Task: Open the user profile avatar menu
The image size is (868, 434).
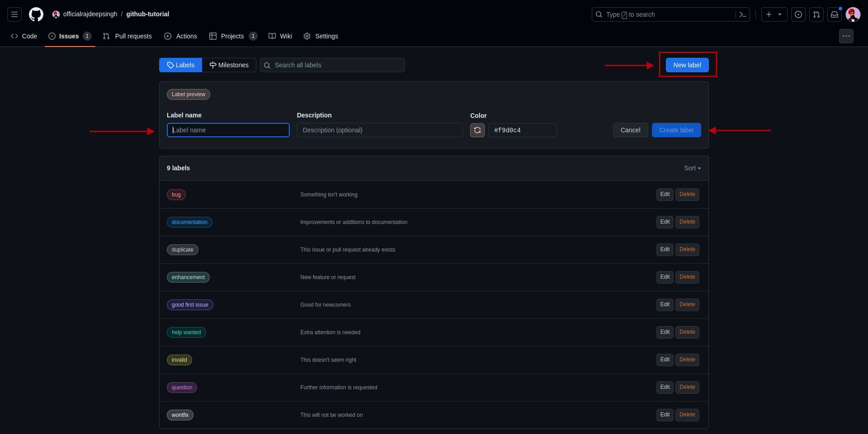Action: (853, 14)
